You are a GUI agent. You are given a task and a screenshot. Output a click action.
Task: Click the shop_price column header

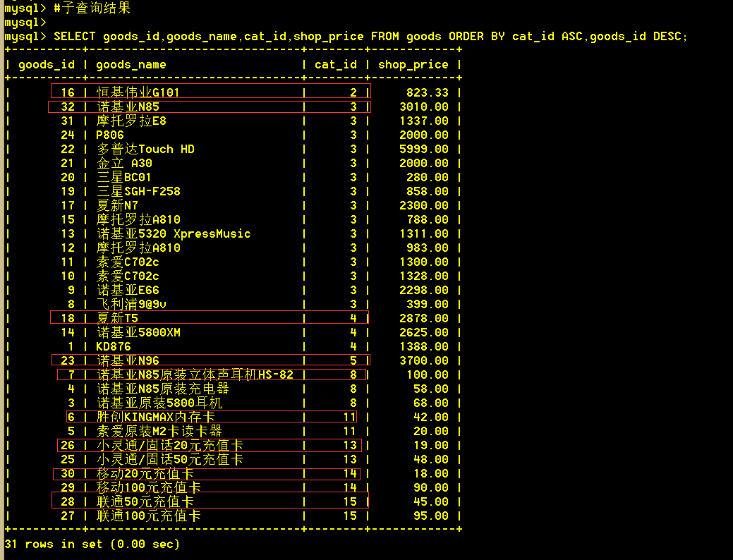(413, 64)
